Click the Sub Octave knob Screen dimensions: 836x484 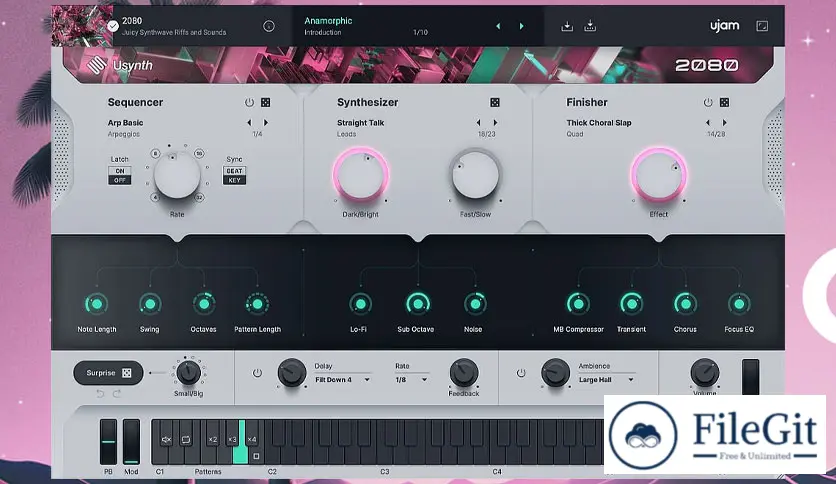tap(418, 304)
